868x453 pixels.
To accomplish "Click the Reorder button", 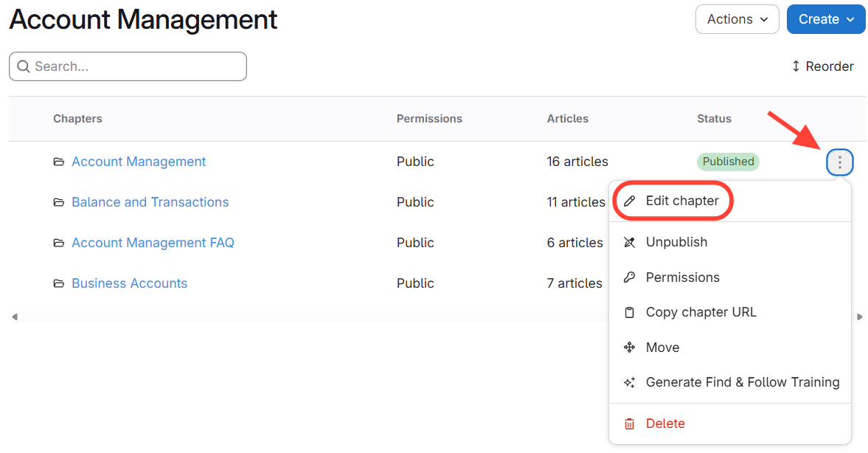I will click(x=822, y=66).
